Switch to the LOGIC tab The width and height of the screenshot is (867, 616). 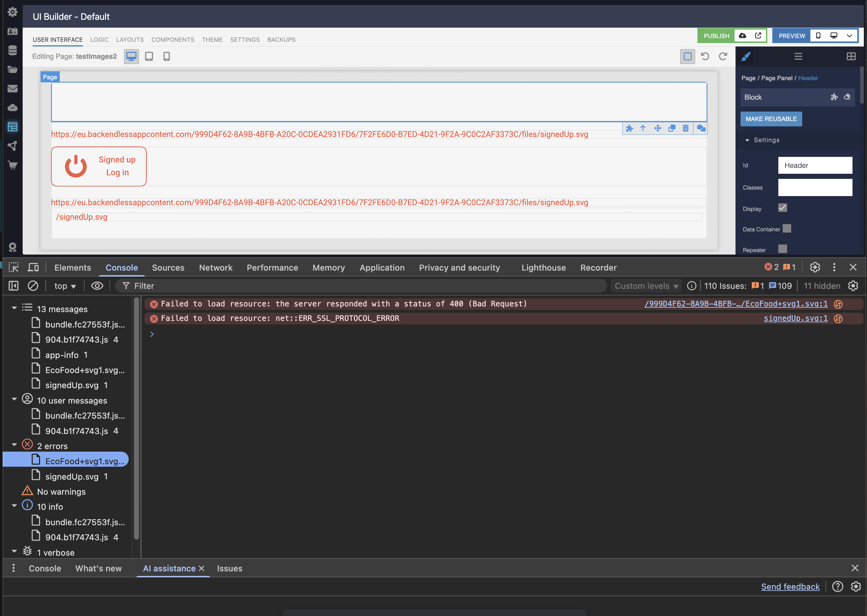click(x=99, y=40)
